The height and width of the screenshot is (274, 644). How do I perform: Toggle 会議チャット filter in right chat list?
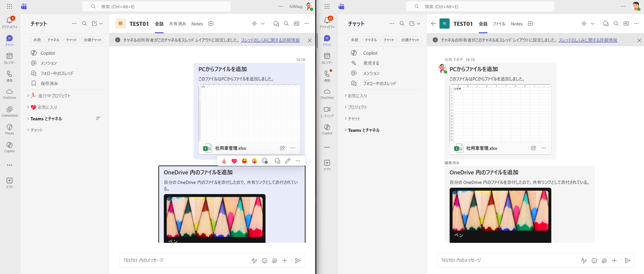[x=410, y=40]
